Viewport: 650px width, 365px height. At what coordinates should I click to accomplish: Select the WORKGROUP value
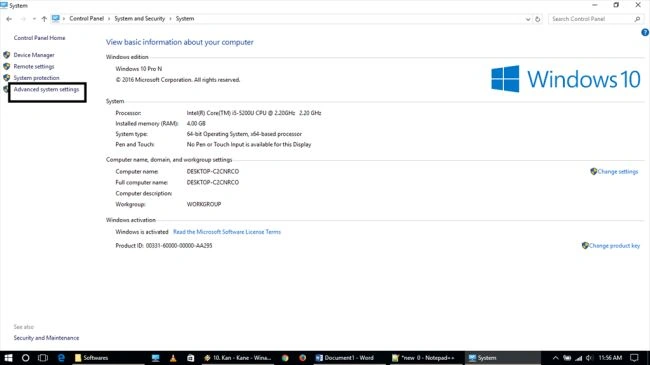point(204,204)
